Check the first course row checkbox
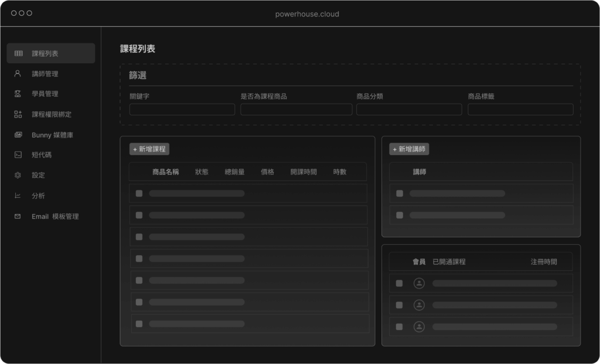This screenshot has width=600, height=364. pyautogui.click(x=139, y=193)
